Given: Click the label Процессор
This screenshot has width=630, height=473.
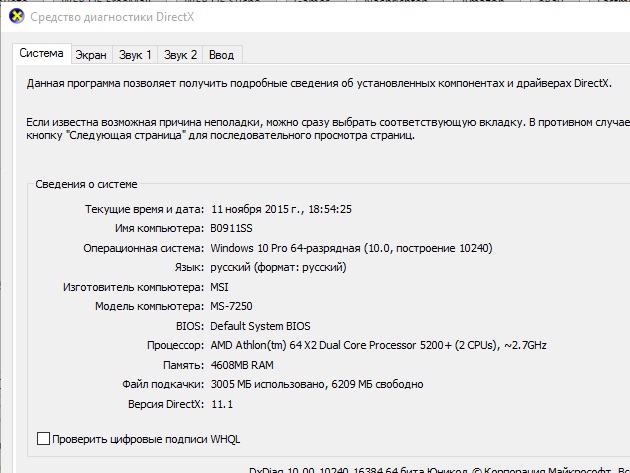Looking at the screenshot, I should click(176, 346).
